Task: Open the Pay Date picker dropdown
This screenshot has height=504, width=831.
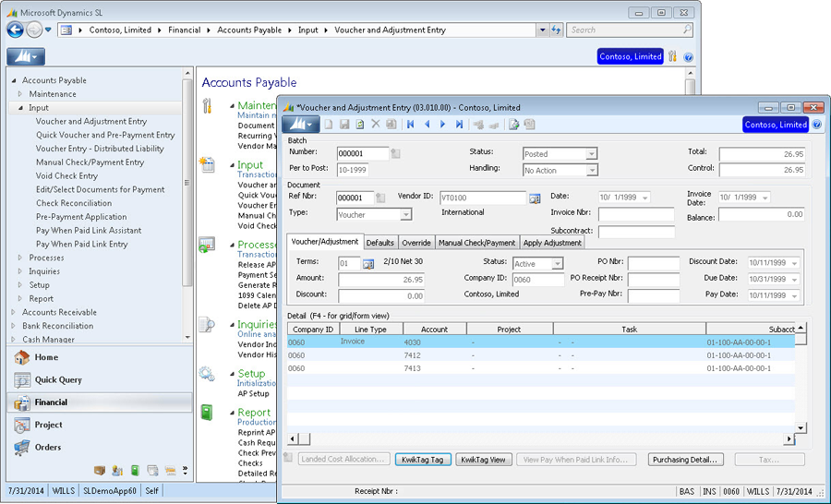Action: click(794, 295)
